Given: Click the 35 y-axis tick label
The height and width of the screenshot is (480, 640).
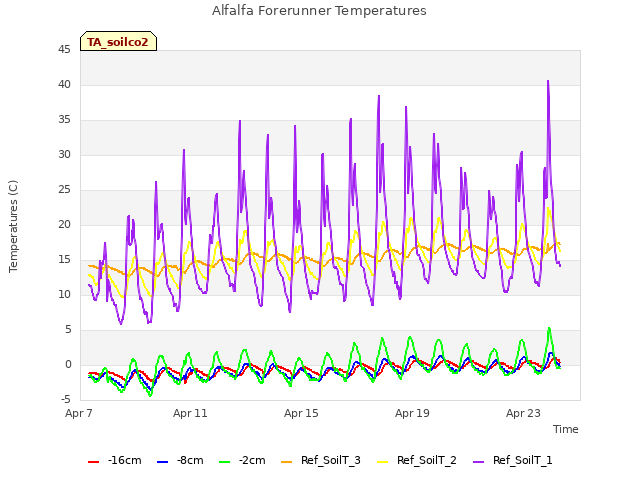Looking at the screenshot, I should (x=64, y=120).
